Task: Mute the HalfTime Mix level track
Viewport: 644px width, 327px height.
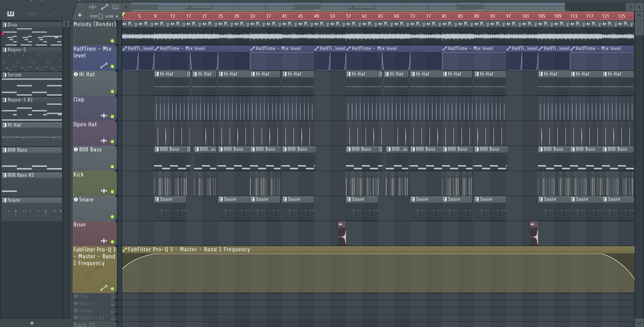Action: tap(112, 66)
